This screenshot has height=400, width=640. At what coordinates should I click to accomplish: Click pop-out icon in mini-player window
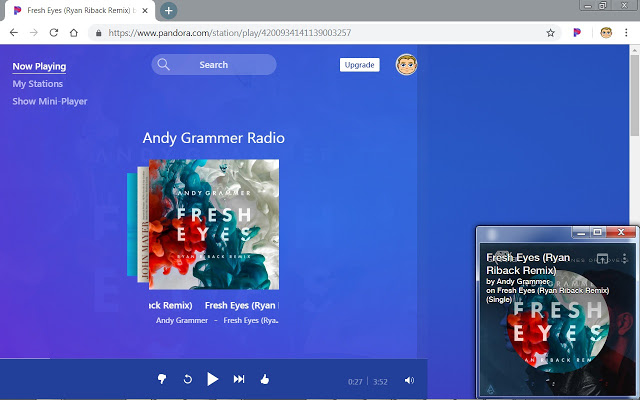coord(602,259)
